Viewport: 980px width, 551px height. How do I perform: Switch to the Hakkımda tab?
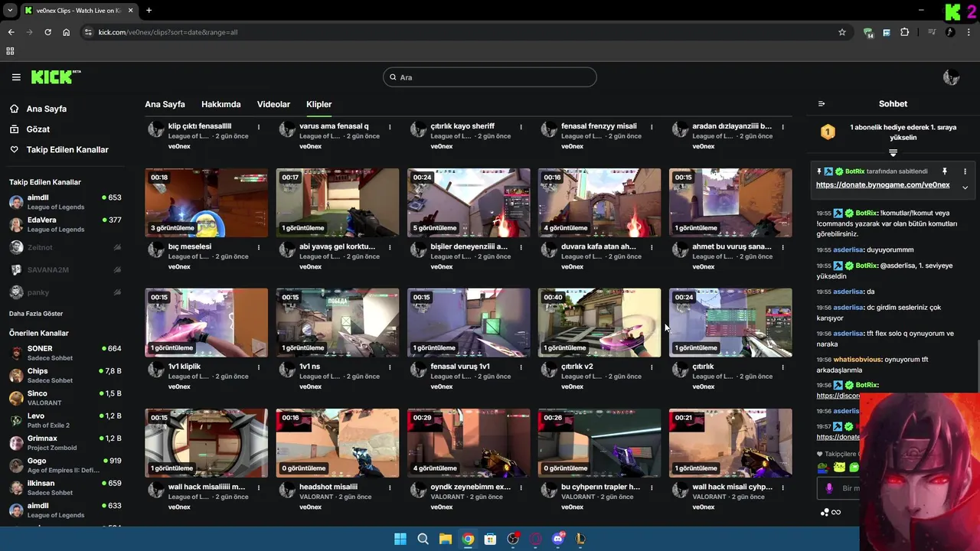(x=220, y=104)
